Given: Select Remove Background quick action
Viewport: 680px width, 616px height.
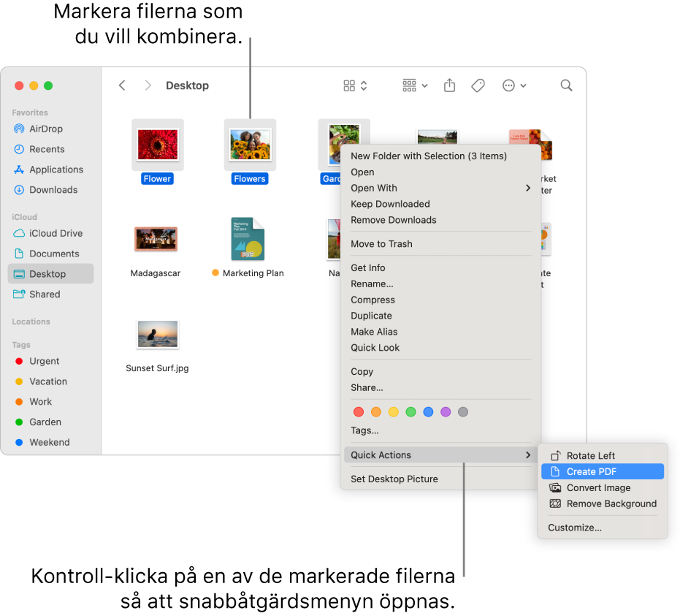Looking at the screenshot, I should coord(611,504).
